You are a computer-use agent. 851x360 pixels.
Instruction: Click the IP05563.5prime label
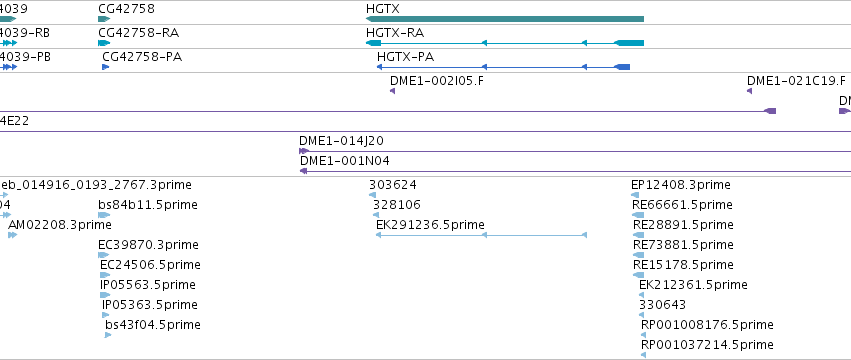coord(148,285)
